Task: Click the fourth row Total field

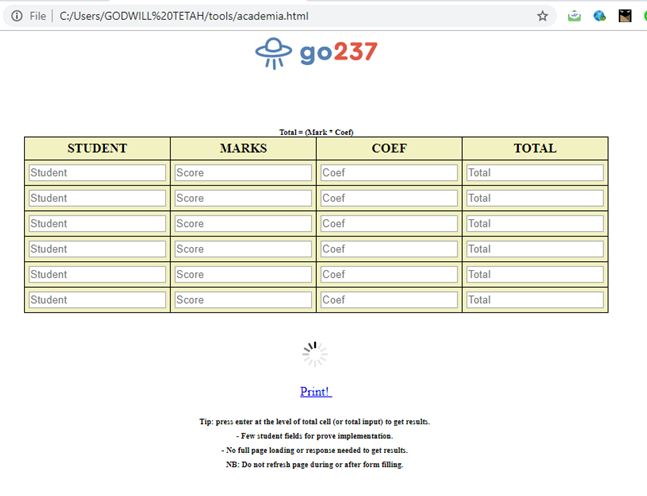Action: point(535,249)
